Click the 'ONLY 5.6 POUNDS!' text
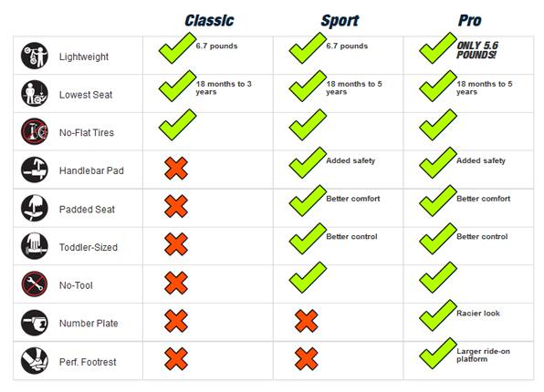This screenshot has height=392, width=544. [x=477, y=50]
